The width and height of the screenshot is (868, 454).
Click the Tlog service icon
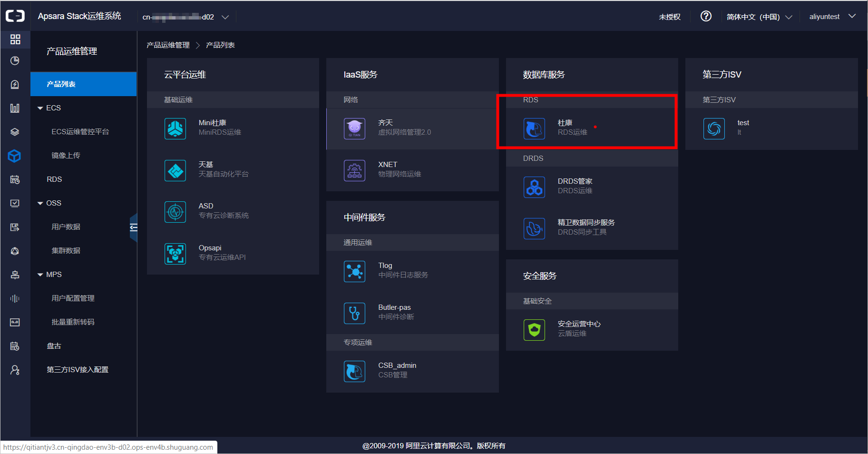coord(355,271)
